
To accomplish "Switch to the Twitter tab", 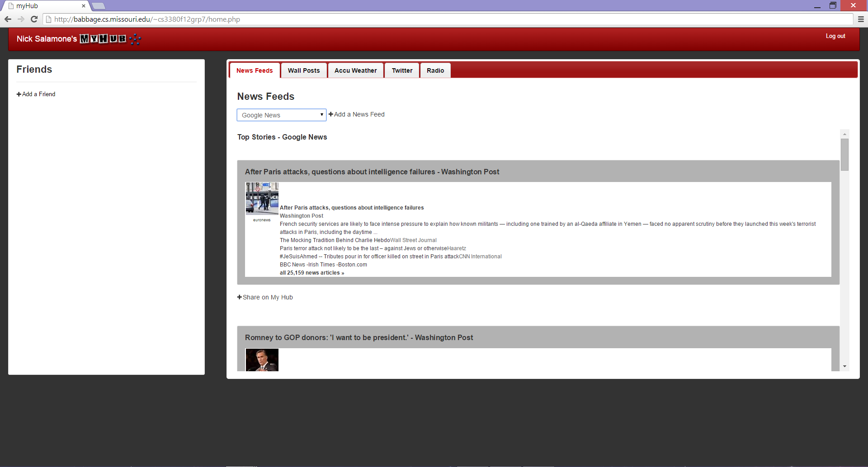I will point(402,70).
